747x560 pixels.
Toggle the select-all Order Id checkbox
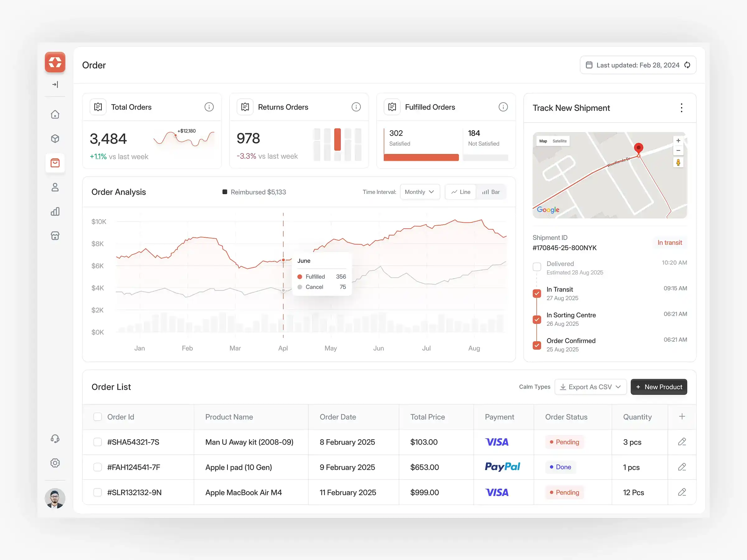98,417
